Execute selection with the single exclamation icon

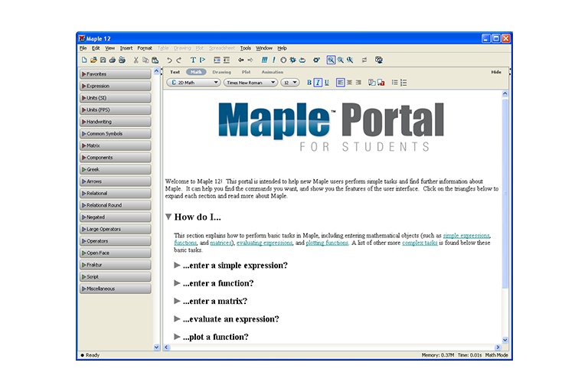274,60
